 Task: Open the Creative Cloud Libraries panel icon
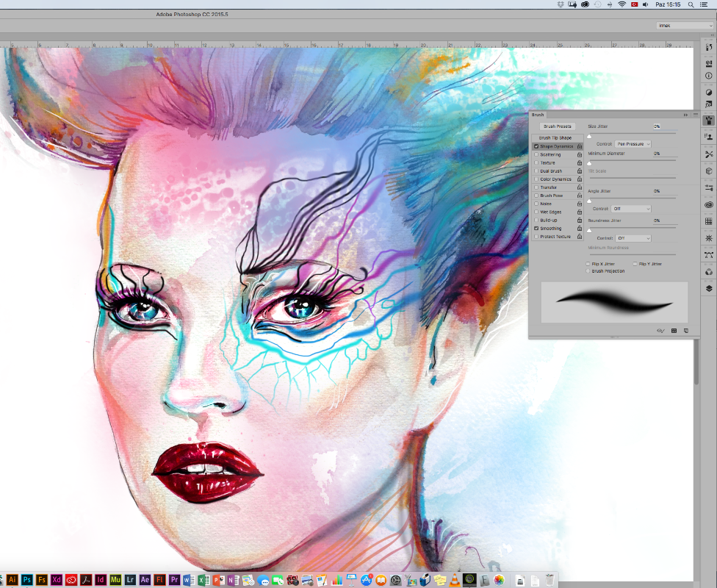click(x=709, y=204)
